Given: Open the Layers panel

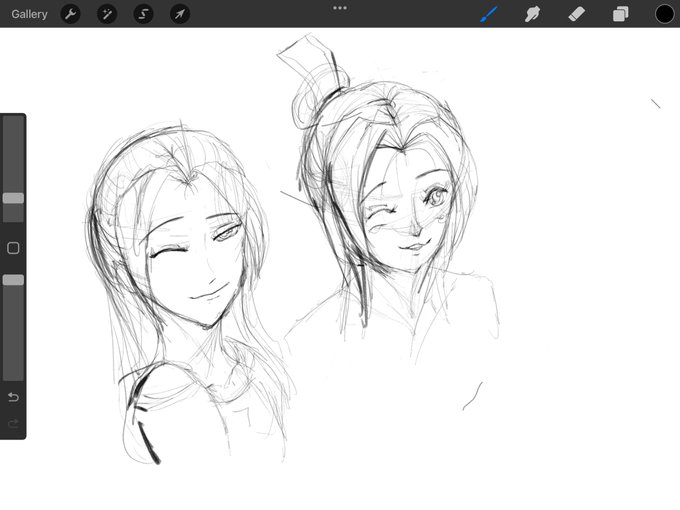Looking at the screenshot, I should coord(621,14).
